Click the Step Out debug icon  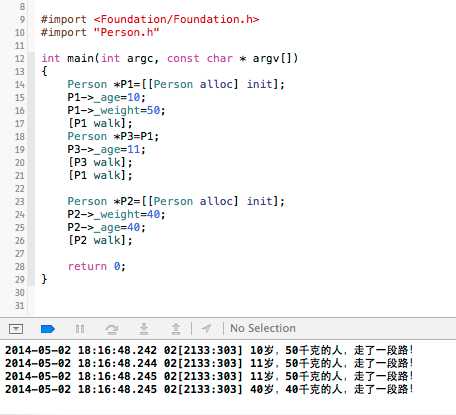[x=176, y=329]
